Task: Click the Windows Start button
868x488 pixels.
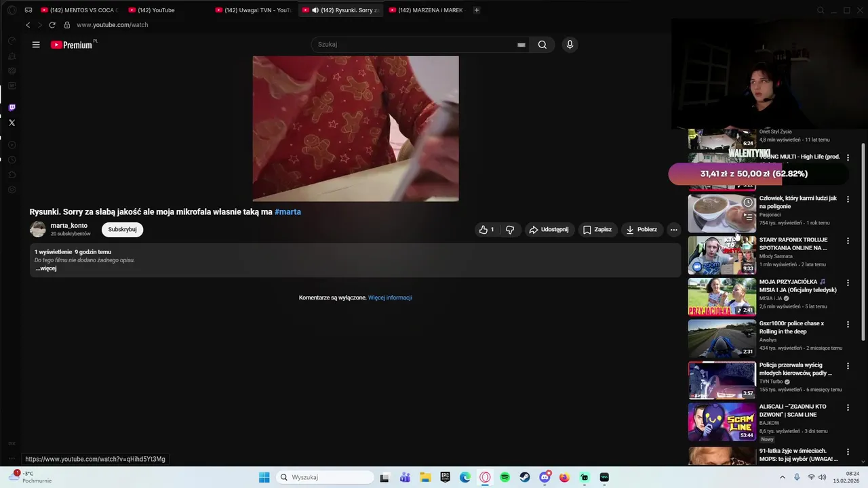Action: (x=264, y=477)
